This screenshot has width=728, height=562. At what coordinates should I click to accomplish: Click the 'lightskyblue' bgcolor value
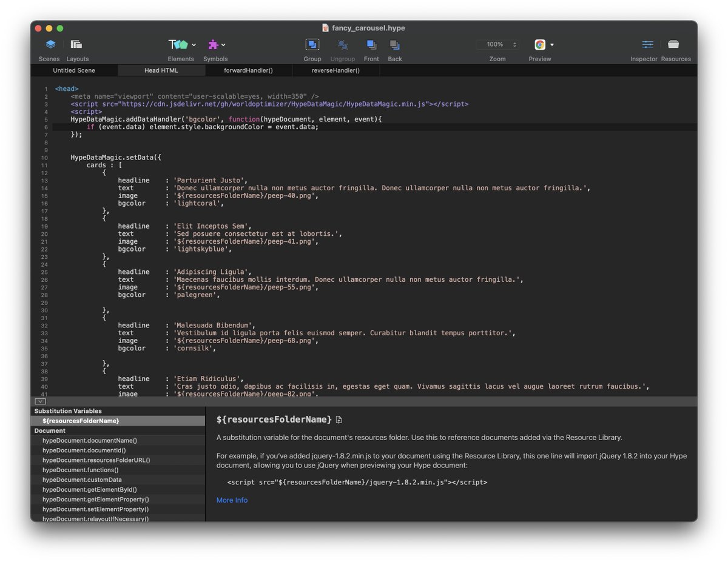[x=200, y=249]
